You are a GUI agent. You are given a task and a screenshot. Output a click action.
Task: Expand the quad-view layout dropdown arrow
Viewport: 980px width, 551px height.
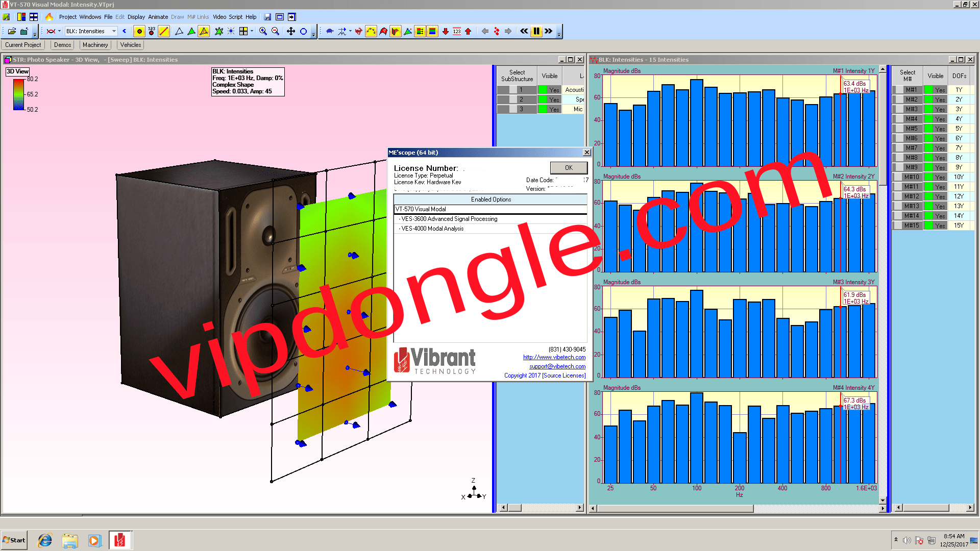click(x=252, y=31)
